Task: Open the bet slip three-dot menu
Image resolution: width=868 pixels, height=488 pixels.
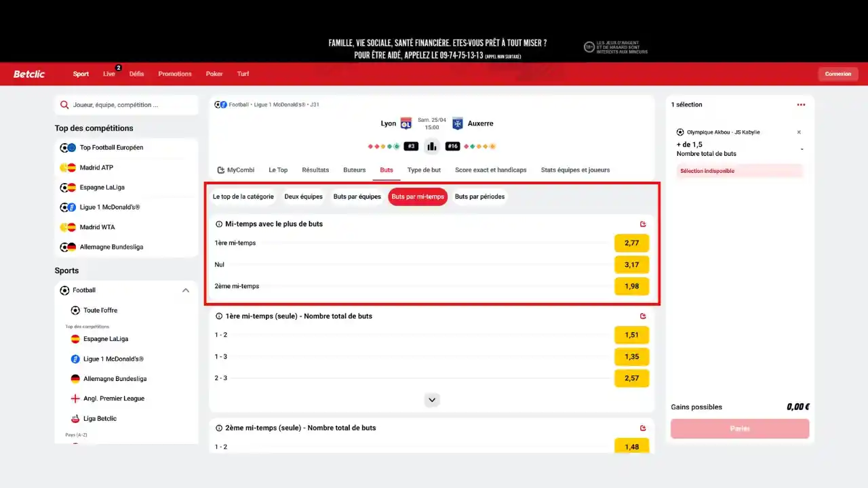Action: tap(801, 105)
